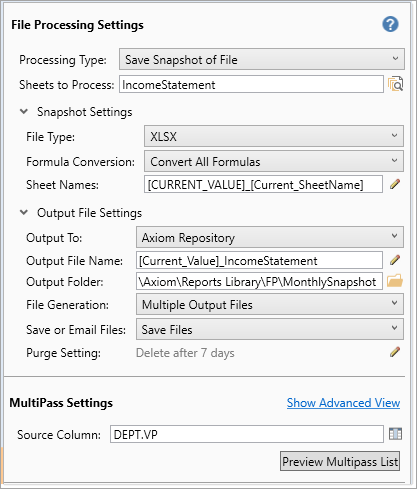This screenshot has height=489, width=417.
Task: Browse Output Folder using folder icon
Action: click(x=395, y=281)
